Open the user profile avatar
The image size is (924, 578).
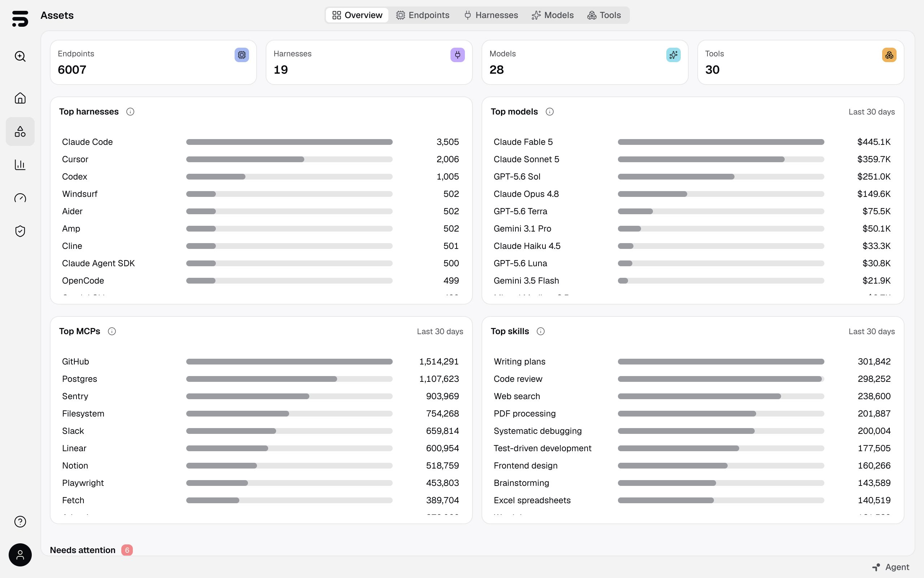tap(20, 555)
